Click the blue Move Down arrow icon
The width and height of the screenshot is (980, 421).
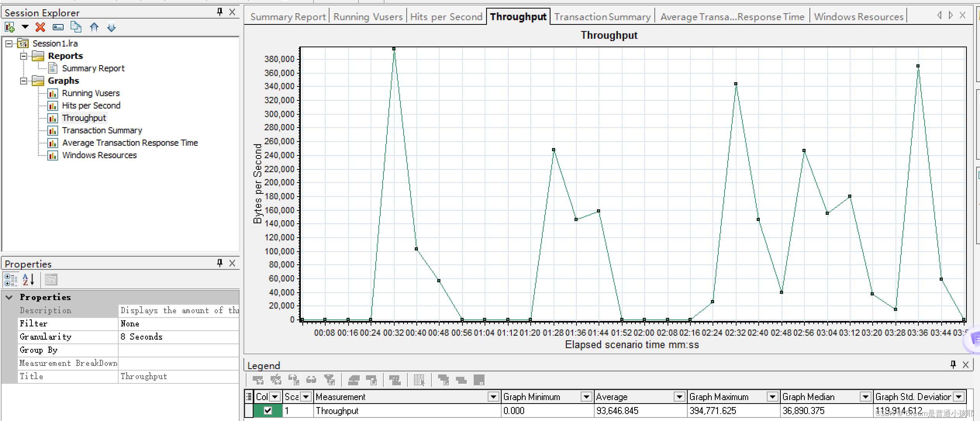point(112,27)
